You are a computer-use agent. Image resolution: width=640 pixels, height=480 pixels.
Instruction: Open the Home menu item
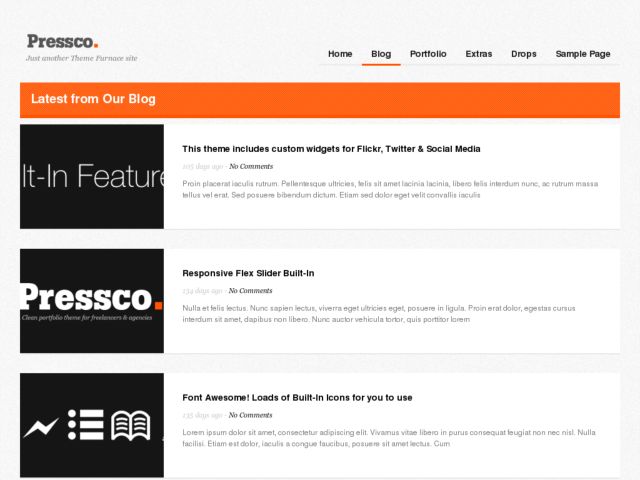(x=340, y=54)
